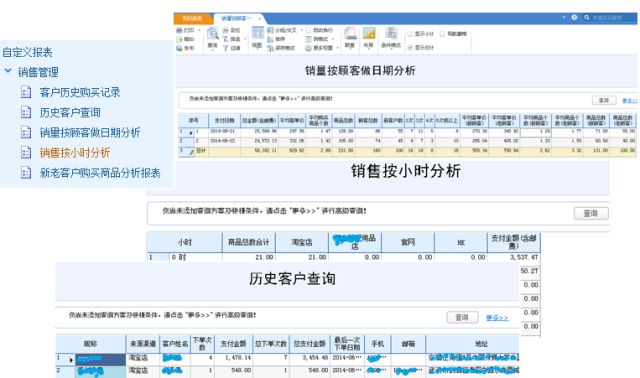Image resolution: width=640 pixels, height=378 pixels.
Task: Collapse the 销售管理 tree node
Action: click(x=8, y=71)
